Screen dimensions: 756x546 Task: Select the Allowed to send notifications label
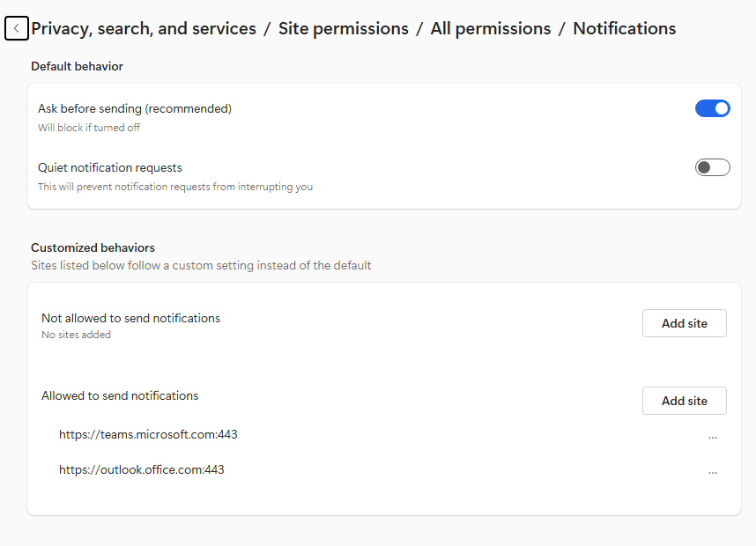(x=119, y=395)
